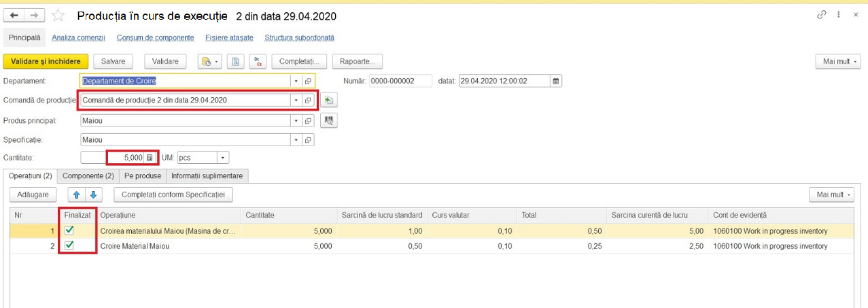This screenshot has width=868, height=308.
Task: Click the Validare și închidere button
Action: (46, 61)
